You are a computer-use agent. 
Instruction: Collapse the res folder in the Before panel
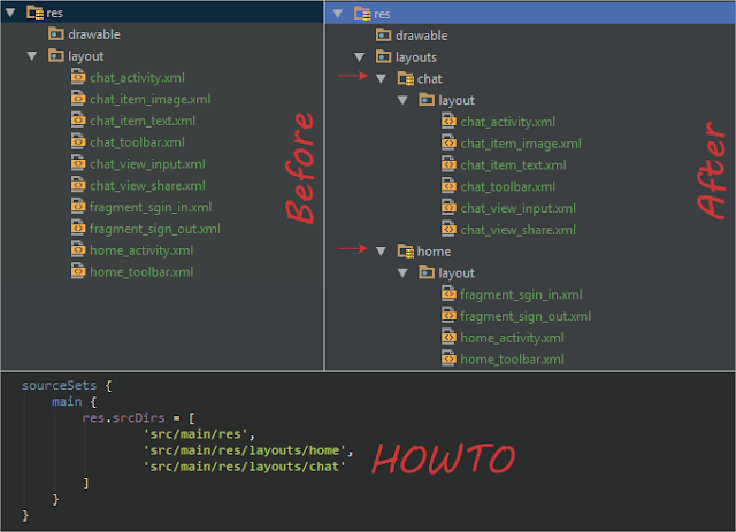pos(10,13)
